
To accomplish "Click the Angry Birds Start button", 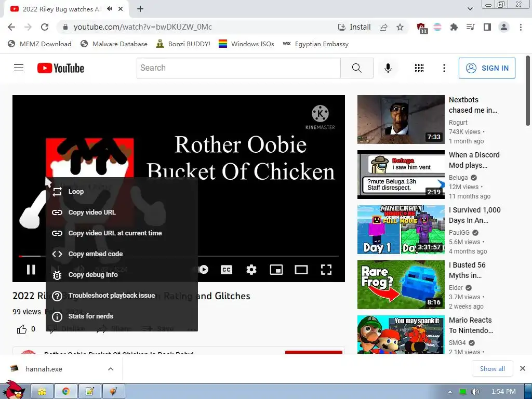I will [14, 390].
